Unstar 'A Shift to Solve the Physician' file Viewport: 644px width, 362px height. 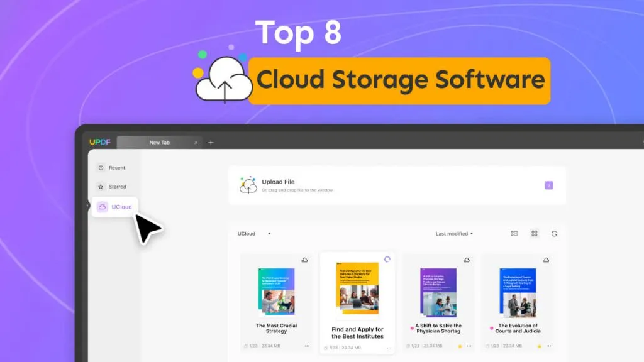coord(460,346)
